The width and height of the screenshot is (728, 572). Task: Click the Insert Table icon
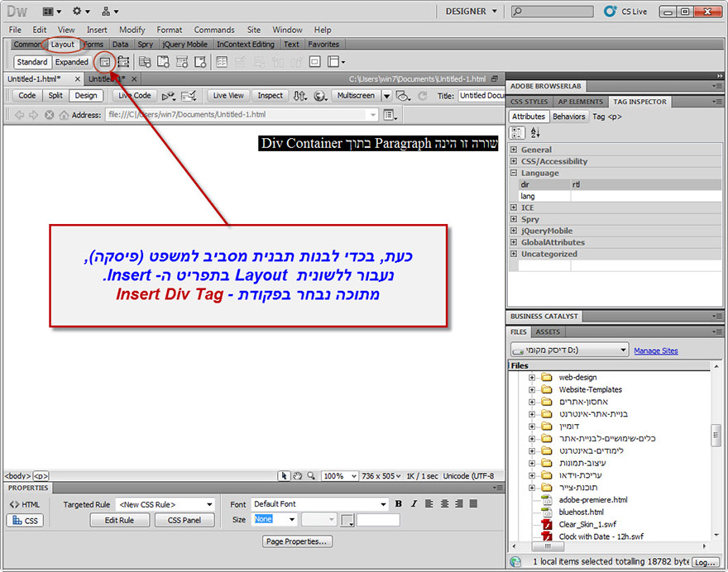click(x=222, y=62)
